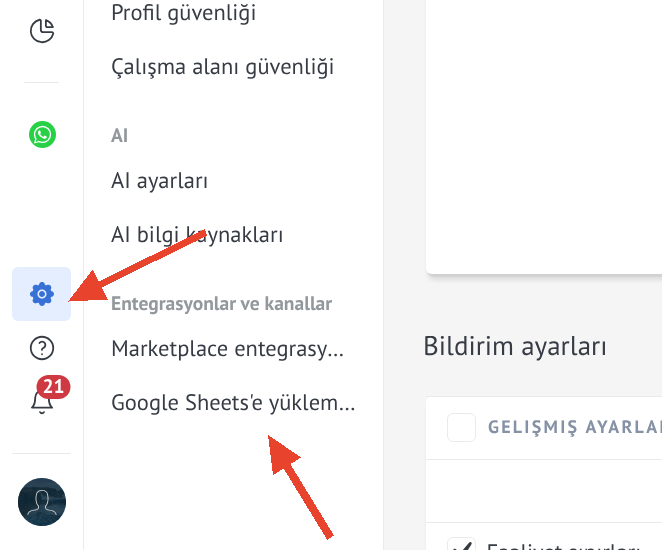Toggle the Gelişmiş Ayarlar checkbox
The width and height of the screenshot is (662, 550).
461,427
